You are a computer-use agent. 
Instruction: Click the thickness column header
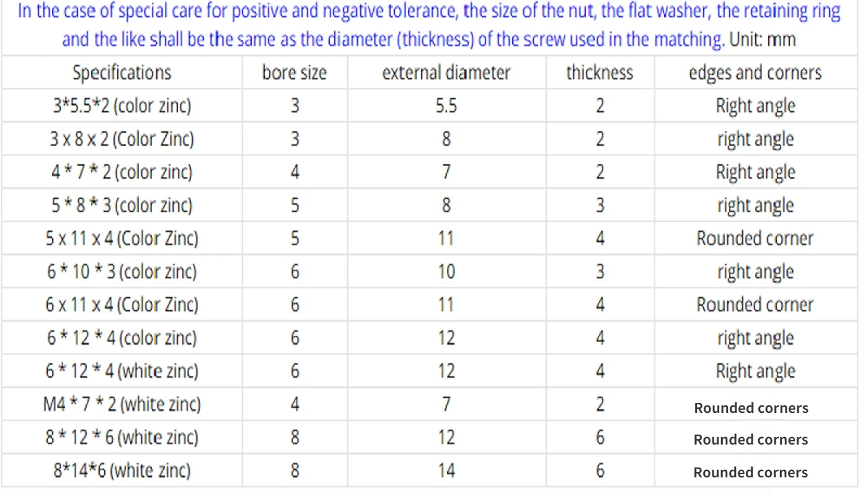pos(600,73)
